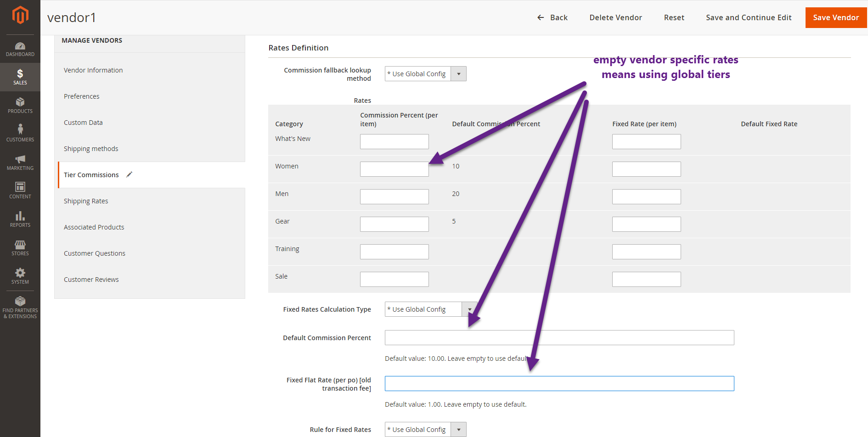Open the Shipping Rates tab

tap(150, 201)
